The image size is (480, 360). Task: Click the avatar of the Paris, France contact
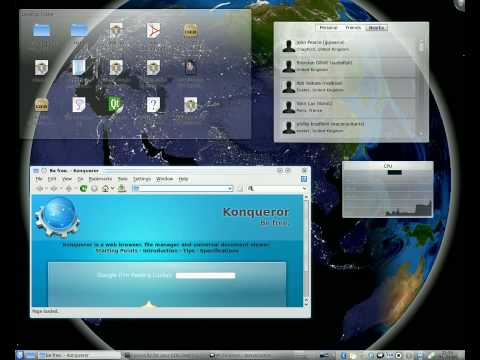click(x=289, y=107)
